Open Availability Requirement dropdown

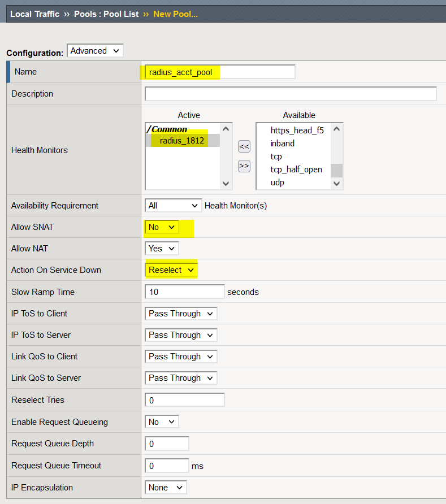click(173, 206)
